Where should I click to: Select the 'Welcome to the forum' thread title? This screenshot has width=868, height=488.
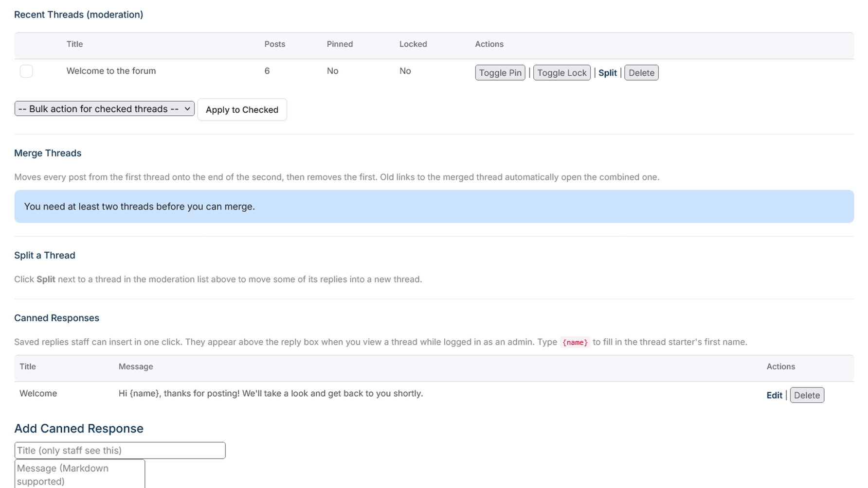click(x=111, y=71)
